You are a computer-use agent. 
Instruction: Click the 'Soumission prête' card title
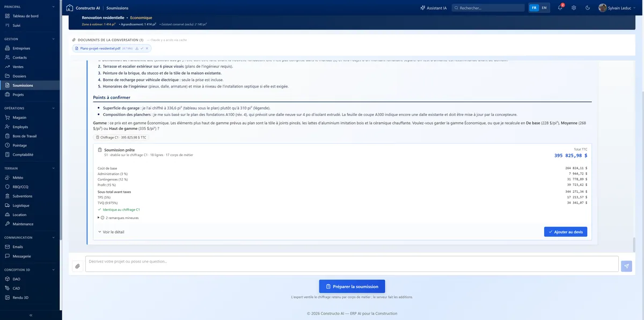click(119, 150)
